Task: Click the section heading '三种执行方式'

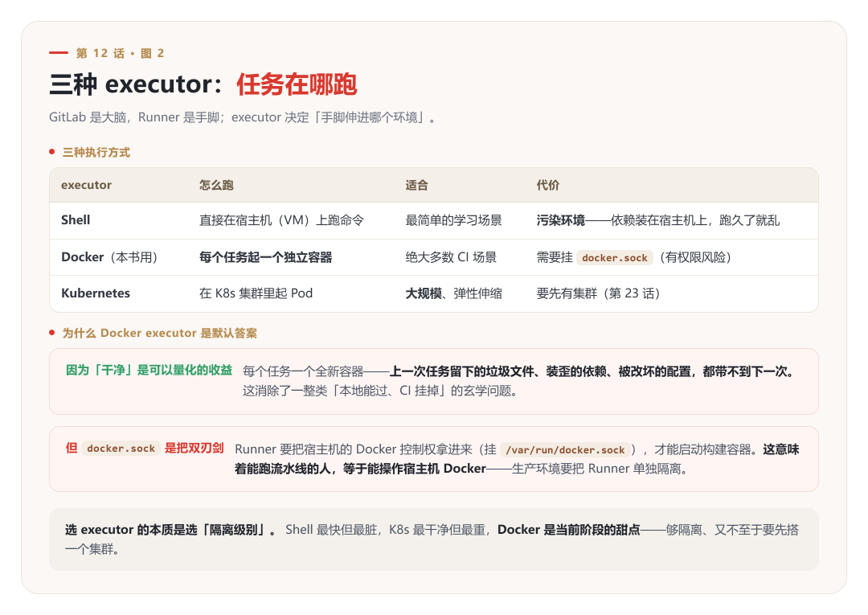Action: (x=96, y=152)
